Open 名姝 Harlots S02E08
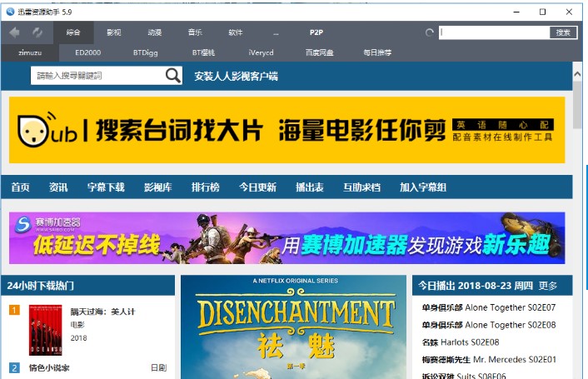The width and height of the screenshot is (588, 379). click(x=461, y=342)
